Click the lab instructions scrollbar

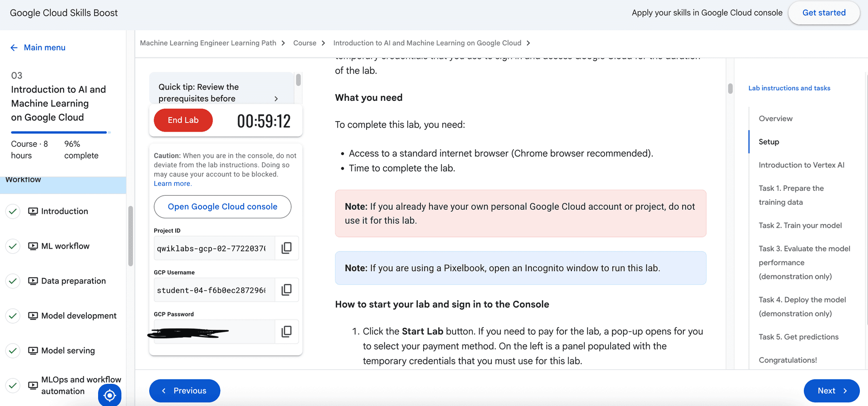[730, 88]
